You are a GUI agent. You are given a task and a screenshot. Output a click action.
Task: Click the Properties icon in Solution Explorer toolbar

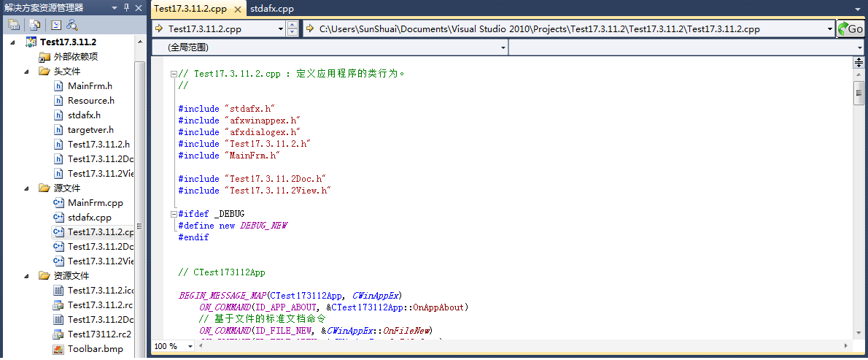[14, 24]
